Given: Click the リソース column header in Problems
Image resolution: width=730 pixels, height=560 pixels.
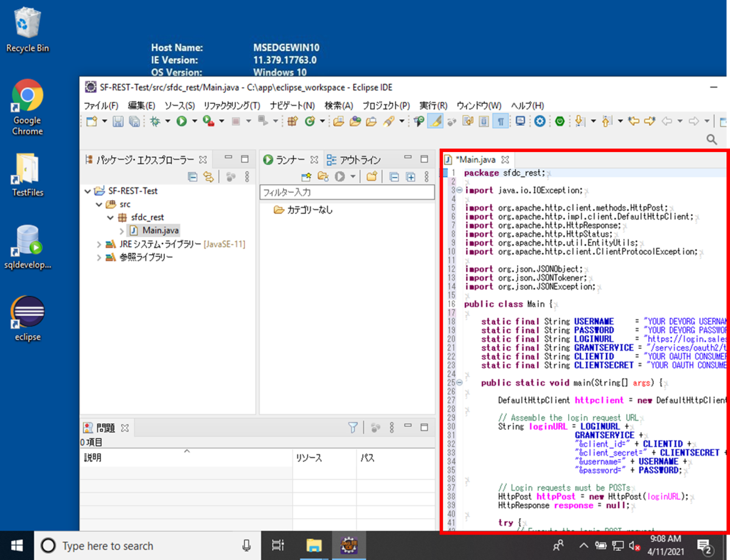Looking at the screenshot, I should tap(324, 458).
